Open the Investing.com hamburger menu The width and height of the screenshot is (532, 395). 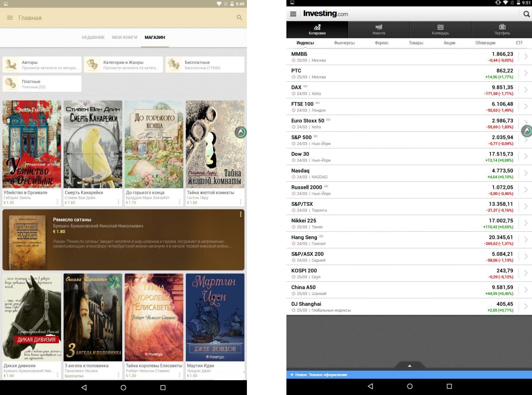coord(293,14)
